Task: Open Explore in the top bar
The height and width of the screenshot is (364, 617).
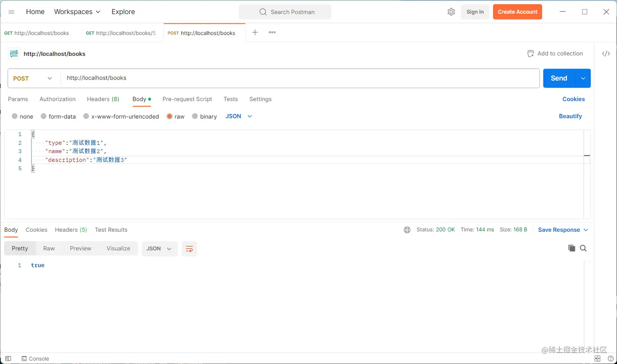Action: (x=123, y=12)
